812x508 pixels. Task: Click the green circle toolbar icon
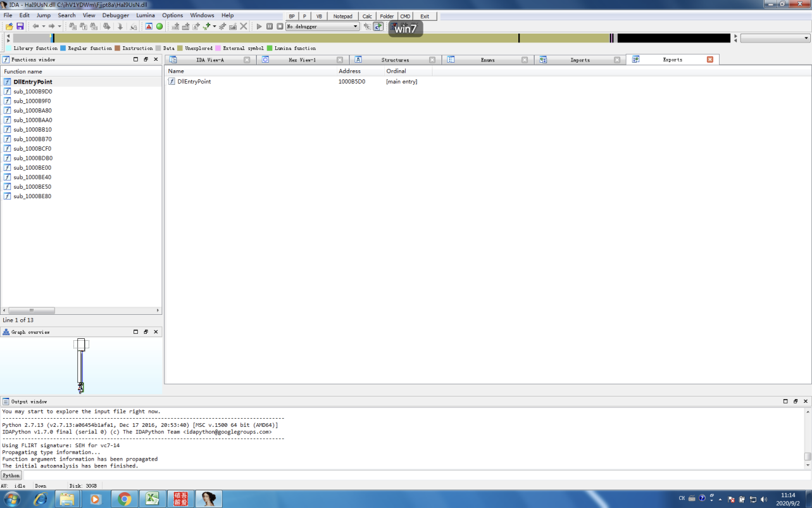pyautogui.click(x=159, y=27)
